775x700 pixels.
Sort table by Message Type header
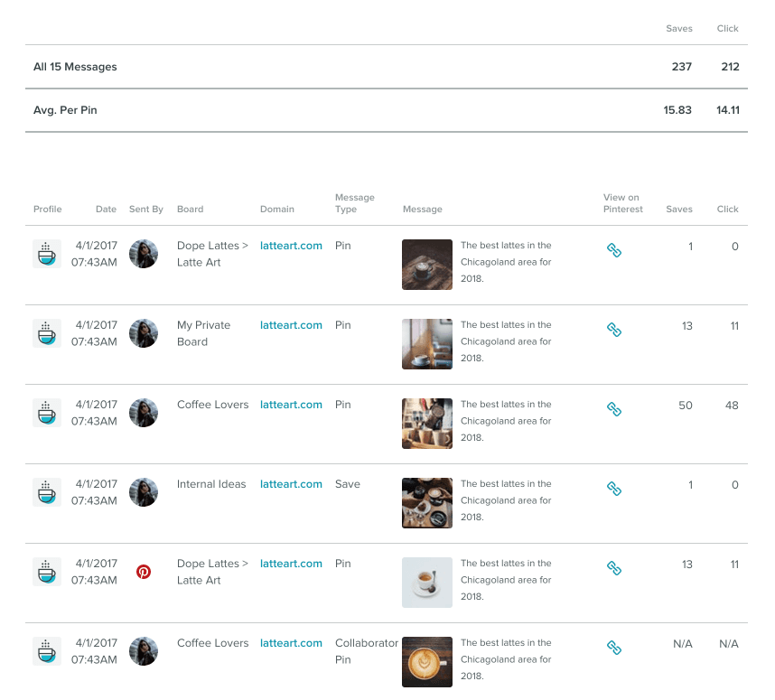point(354,203)
